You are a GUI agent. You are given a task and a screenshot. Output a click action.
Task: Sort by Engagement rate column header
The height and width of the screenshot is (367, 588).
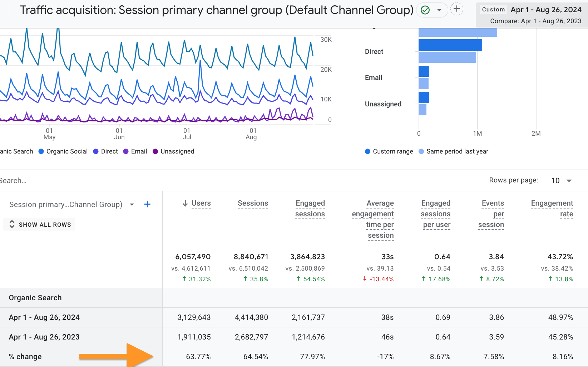[x=552, y=209]
